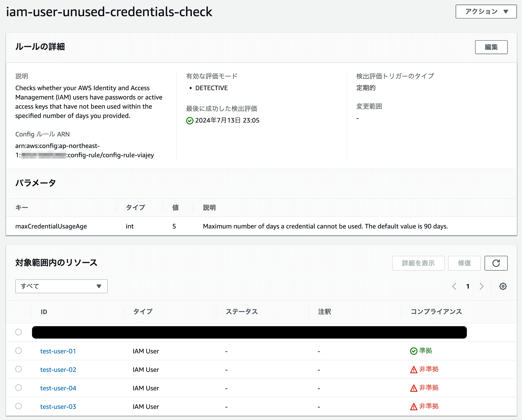Image resolution: width=522 pixels, height=420 pixels.
Task: Select the radio button for test-user-01
Action: [19, 351]
